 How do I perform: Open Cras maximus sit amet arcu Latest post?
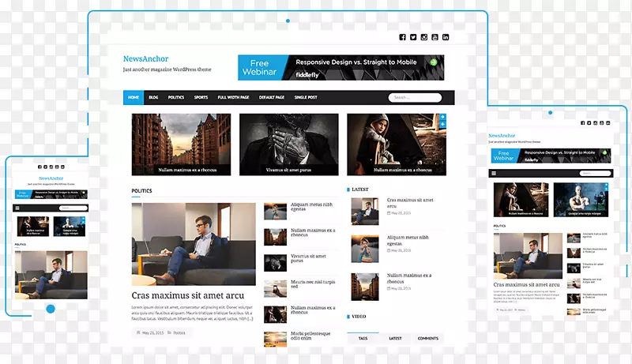pyautogui.click(x=410, y=203)
